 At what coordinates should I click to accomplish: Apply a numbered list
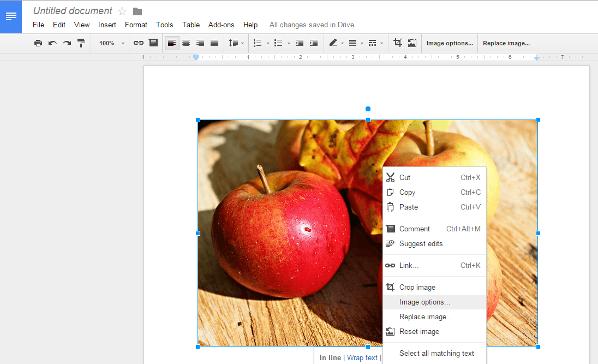point(257,43)
